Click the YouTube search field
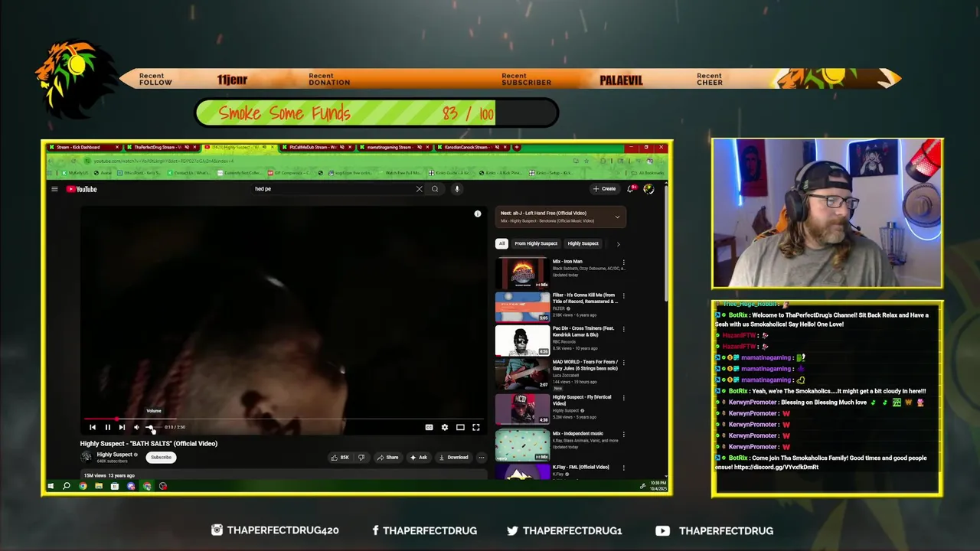Image resolution: width=980 pixels, height=551 pixels. (333, 189)
